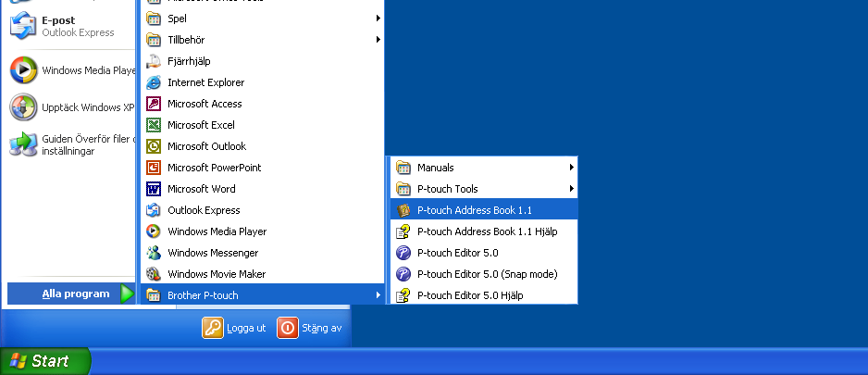
Task: Click the Fjärrhjälp icon
Action: 154,61
